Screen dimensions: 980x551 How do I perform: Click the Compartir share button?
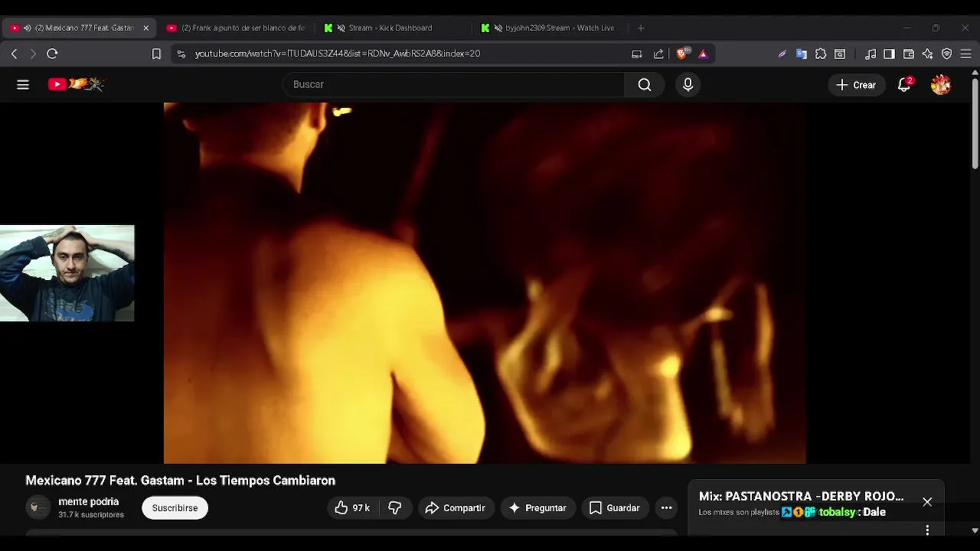click(455, 508)
